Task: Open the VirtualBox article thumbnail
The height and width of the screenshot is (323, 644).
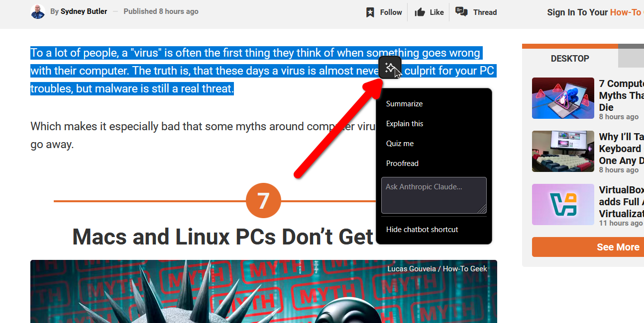Action: [563, 204]
